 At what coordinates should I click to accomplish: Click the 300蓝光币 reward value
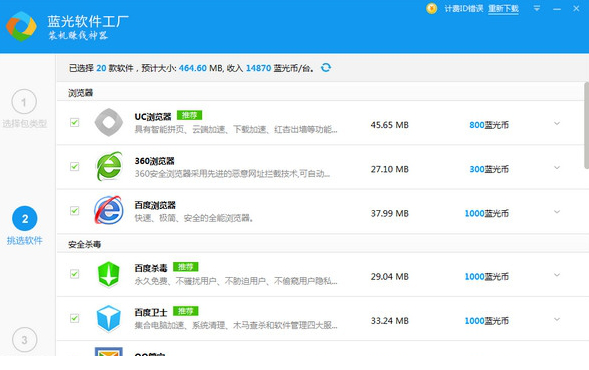(x=489, y=169)
